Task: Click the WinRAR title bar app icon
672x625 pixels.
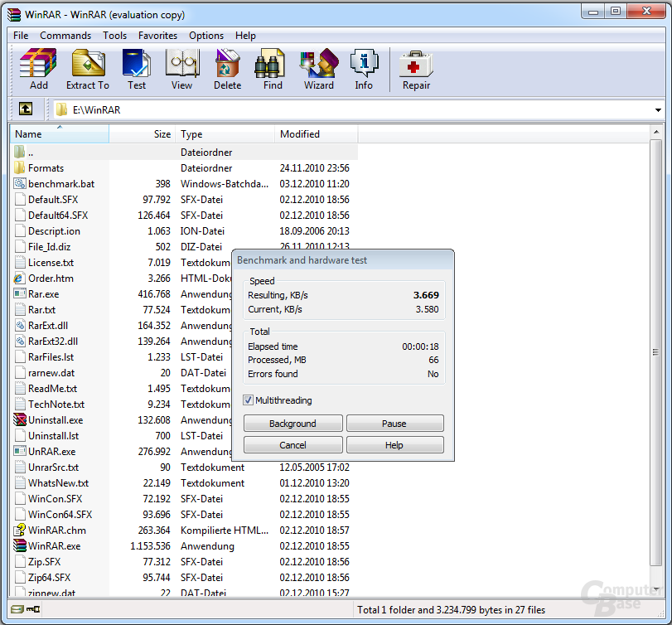Action: (x=14, y=15)
